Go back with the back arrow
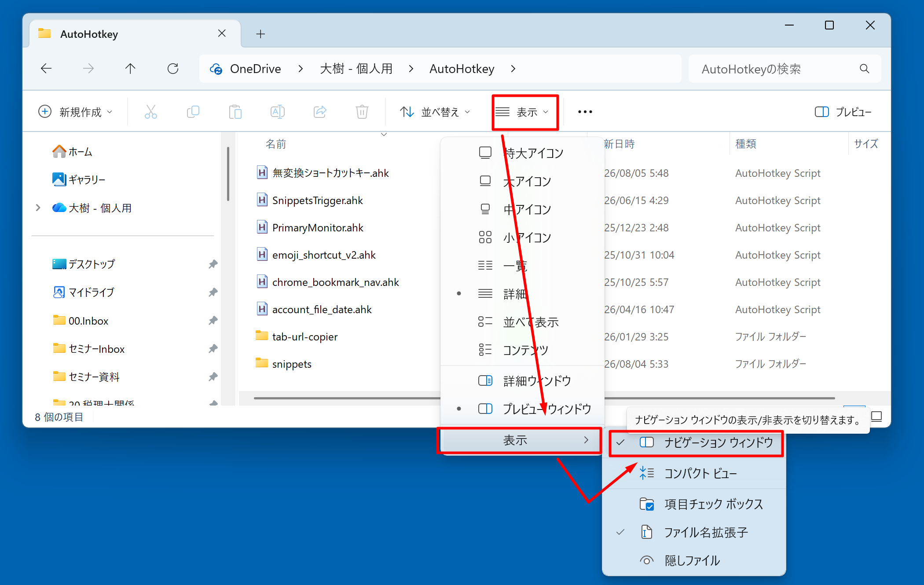 pyautogui.click(x=46, y=69)
